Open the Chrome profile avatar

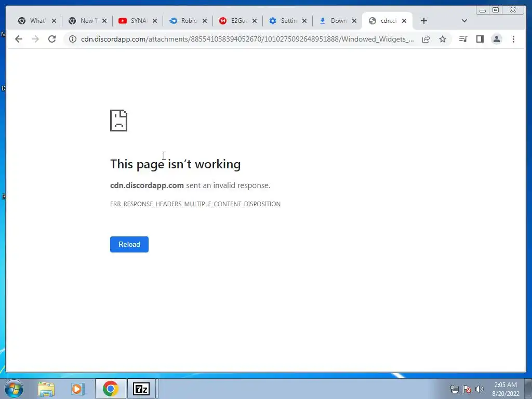coord(496,39)
